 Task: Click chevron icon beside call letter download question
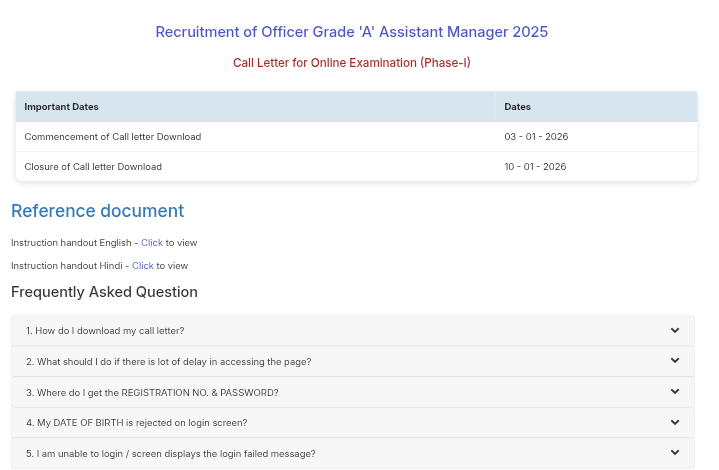(675, 330)
